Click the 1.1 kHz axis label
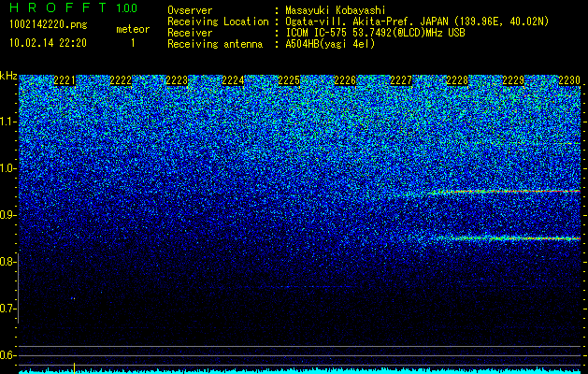 pos(7,122)
